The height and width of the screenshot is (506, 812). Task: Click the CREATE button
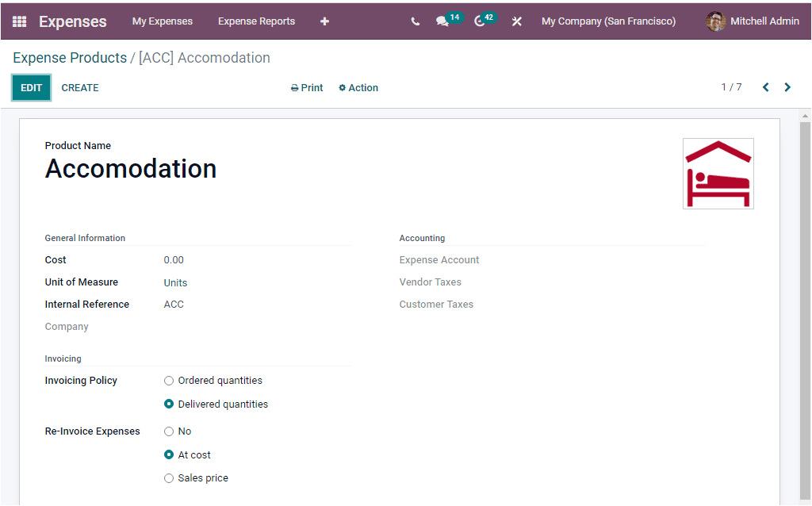(79, 87)
